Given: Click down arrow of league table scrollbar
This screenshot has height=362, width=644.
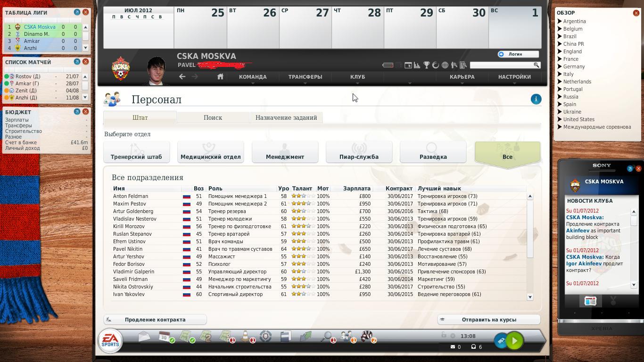Looking at the screenshot, I should [x=85, y=48].
